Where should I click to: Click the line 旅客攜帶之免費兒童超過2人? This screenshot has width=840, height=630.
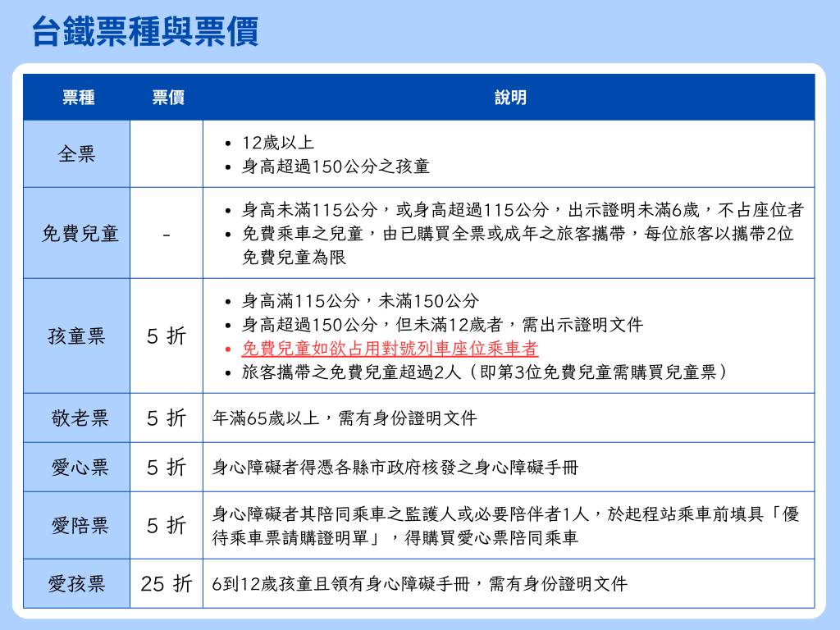pos(485,372)
